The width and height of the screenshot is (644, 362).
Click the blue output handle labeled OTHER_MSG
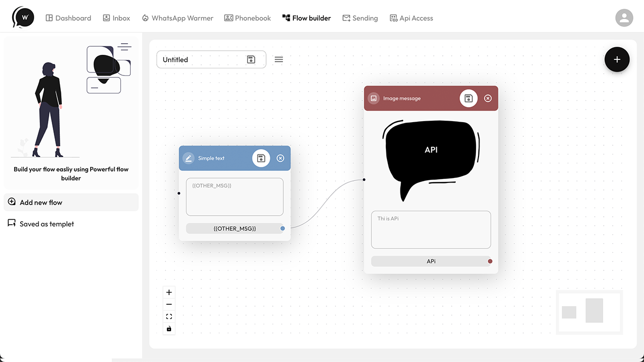tap(282, 228)
